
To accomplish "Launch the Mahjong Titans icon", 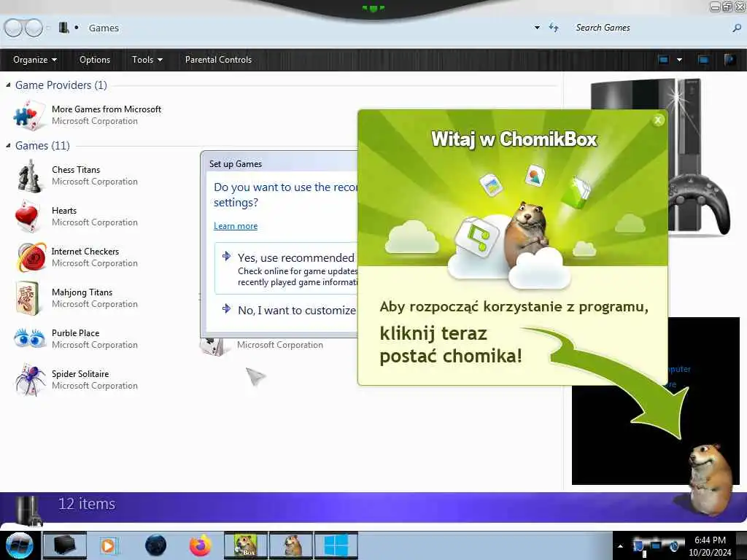I will pos(27,298).
